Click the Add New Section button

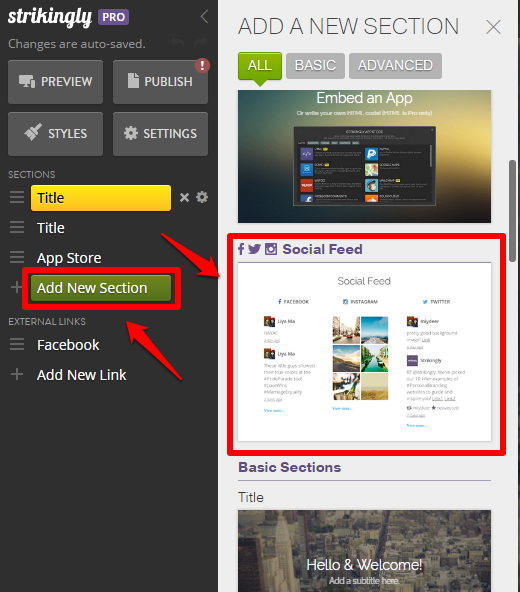101,288
